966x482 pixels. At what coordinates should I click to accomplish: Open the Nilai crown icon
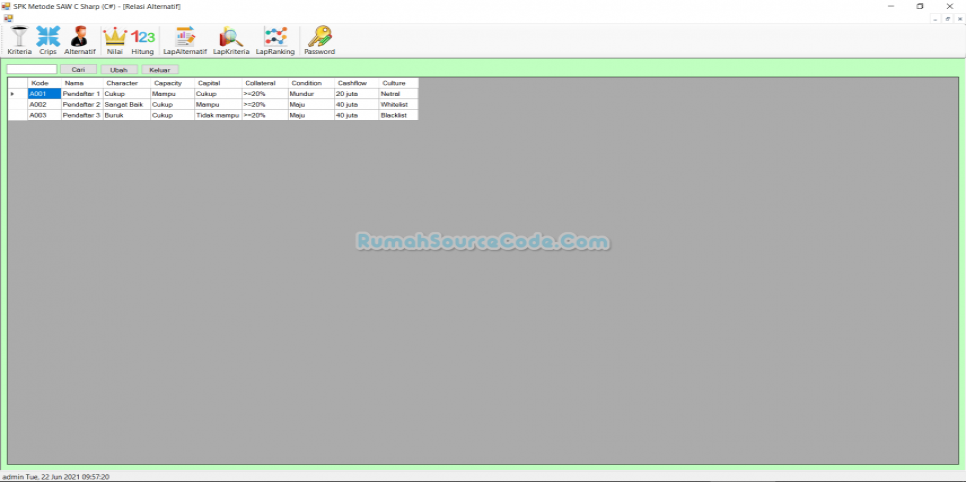click(x=114, y=39)
